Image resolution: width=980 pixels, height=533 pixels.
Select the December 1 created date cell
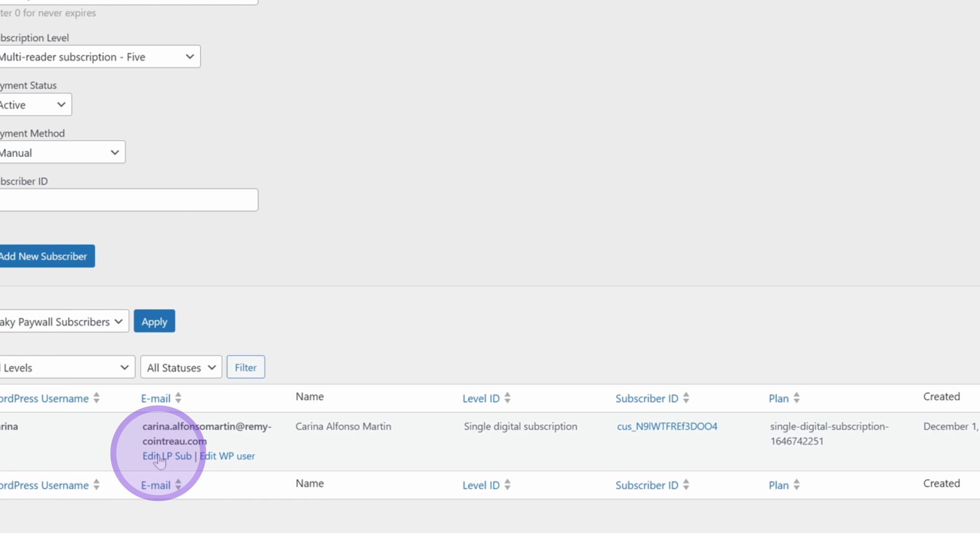(x=951, y=426)
